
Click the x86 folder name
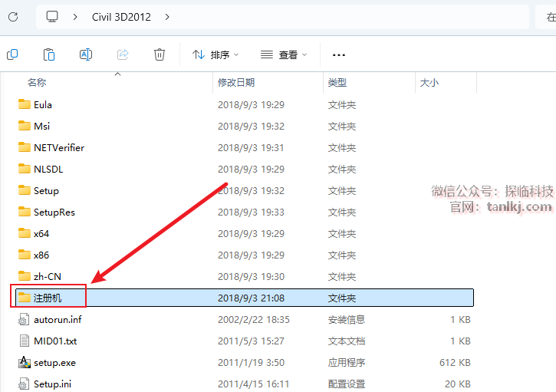click(x=41, y=255)
